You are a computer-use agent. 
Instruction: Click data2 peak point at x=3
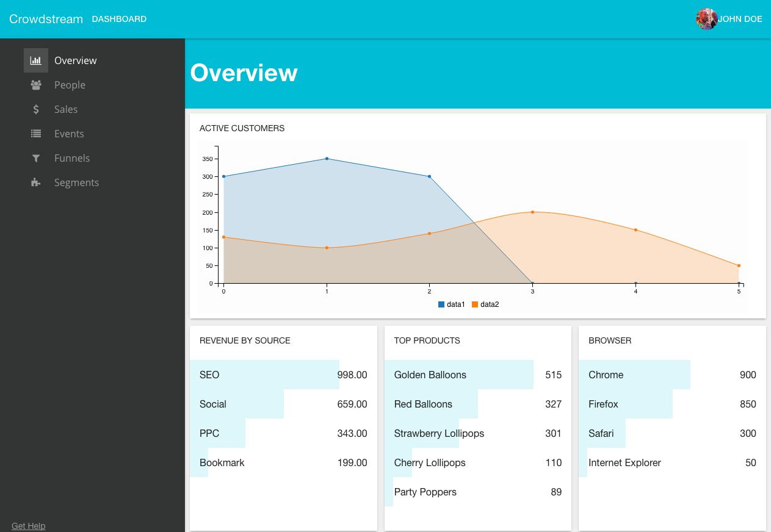click(532, 212)
